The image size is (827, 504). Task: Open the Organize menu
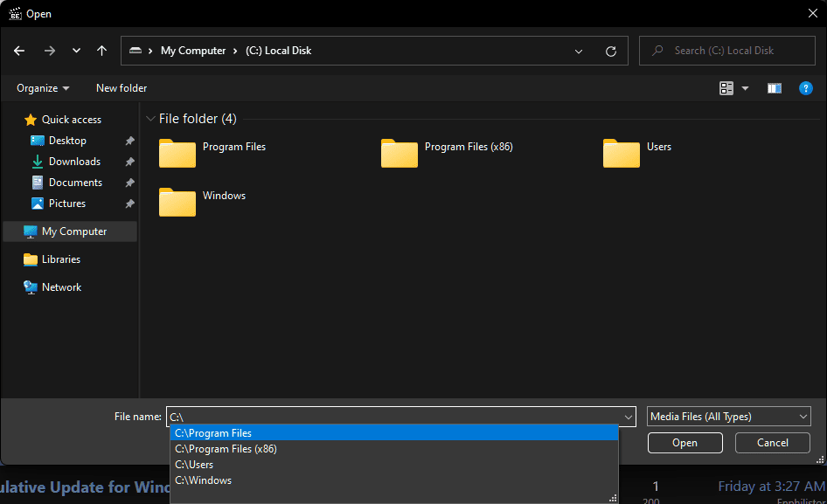point(43,88)
